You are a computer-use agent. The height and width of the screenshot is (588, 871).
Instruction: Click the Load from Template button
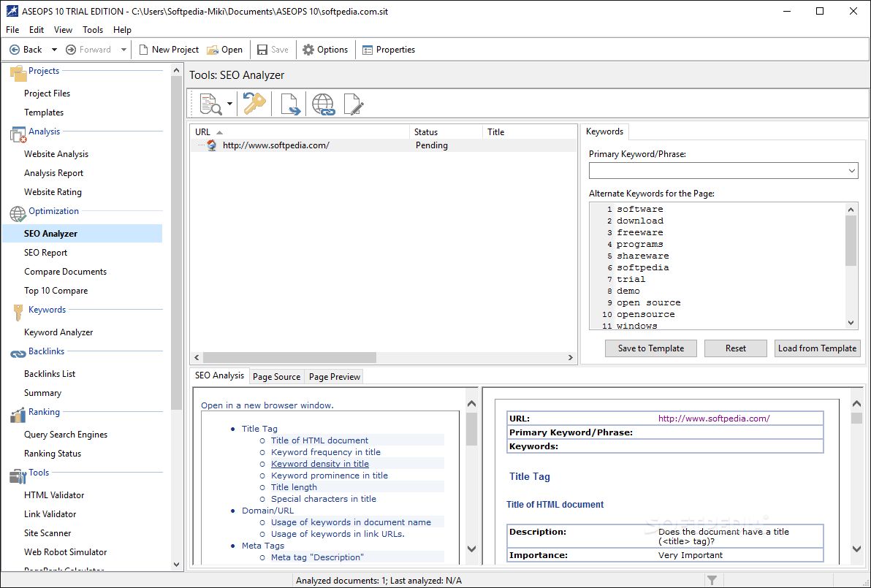tap(817, 348)
